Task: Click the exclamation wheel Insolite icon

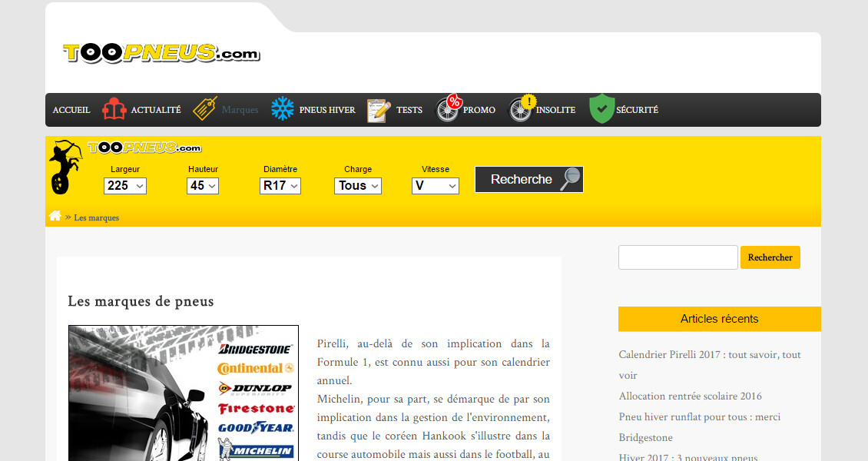Action: [x=522, y=108]
